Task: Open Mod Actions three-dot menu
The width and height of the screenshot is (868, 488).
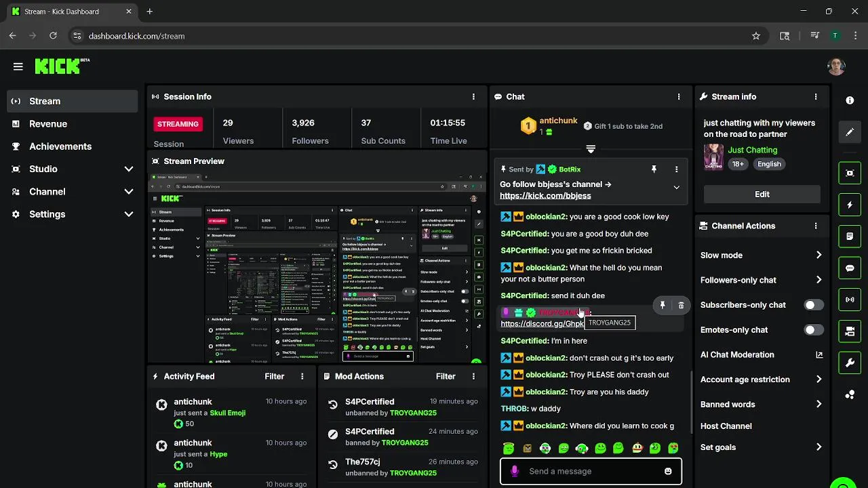Action: coord(473,376)
